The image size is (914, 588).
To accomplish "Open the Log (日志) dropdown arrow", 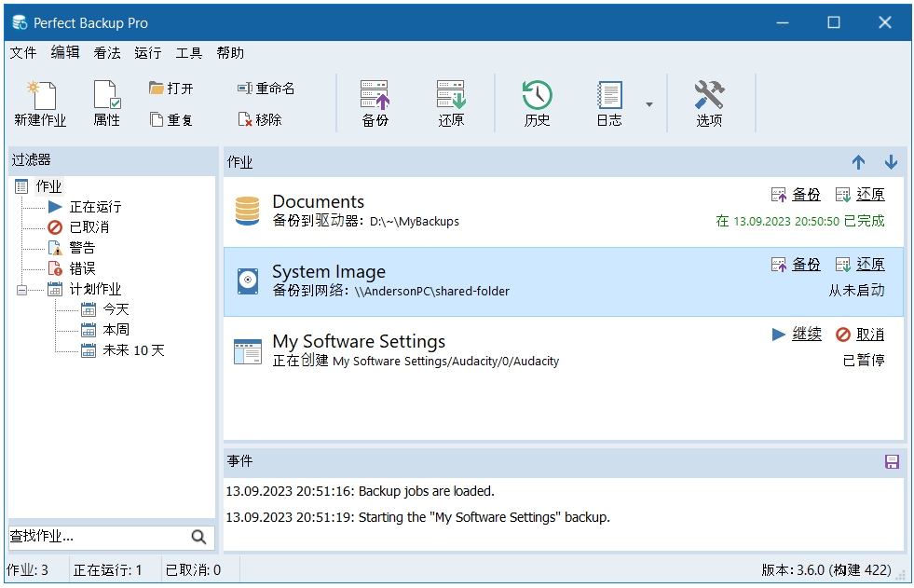I will coord(649,104).
